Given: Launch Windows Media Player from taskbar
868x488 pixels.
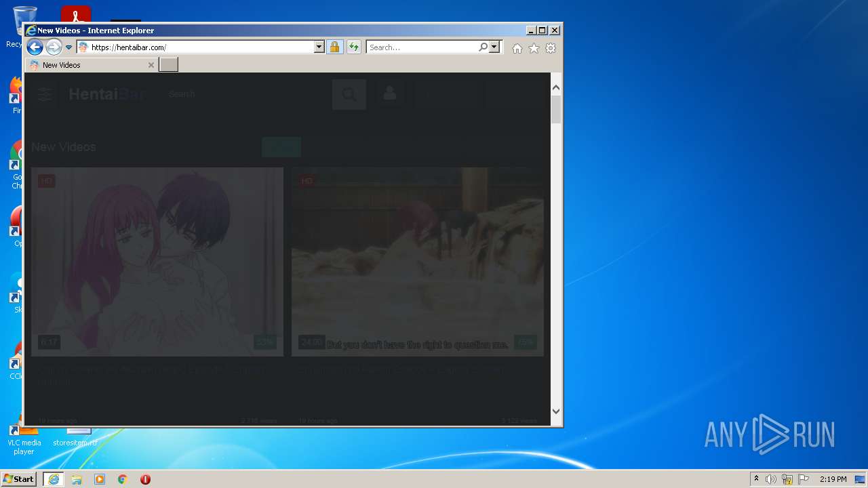Looking at the screenshot, I should (100, 479).
